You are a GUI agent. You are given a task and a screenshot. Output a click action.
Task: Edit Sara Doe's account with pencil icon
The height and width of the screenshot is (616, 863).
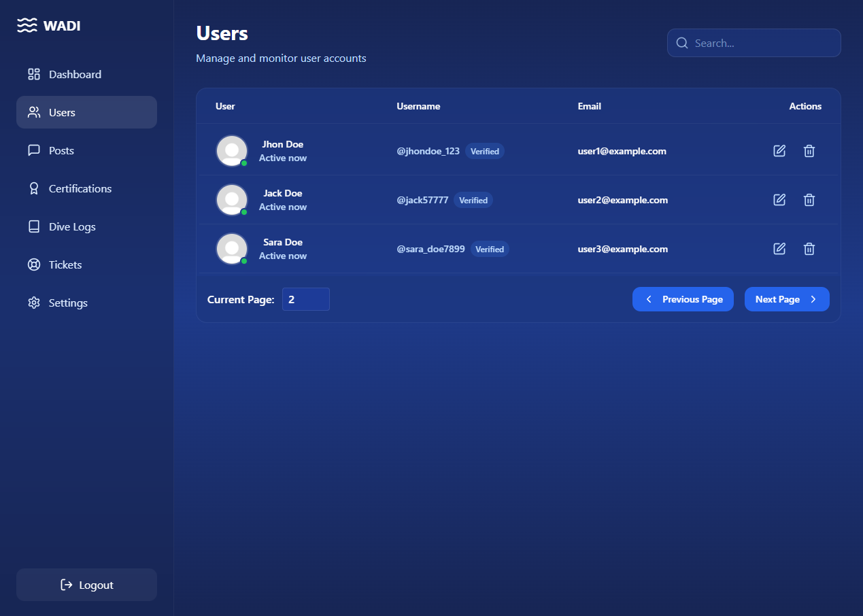(779, 249)
